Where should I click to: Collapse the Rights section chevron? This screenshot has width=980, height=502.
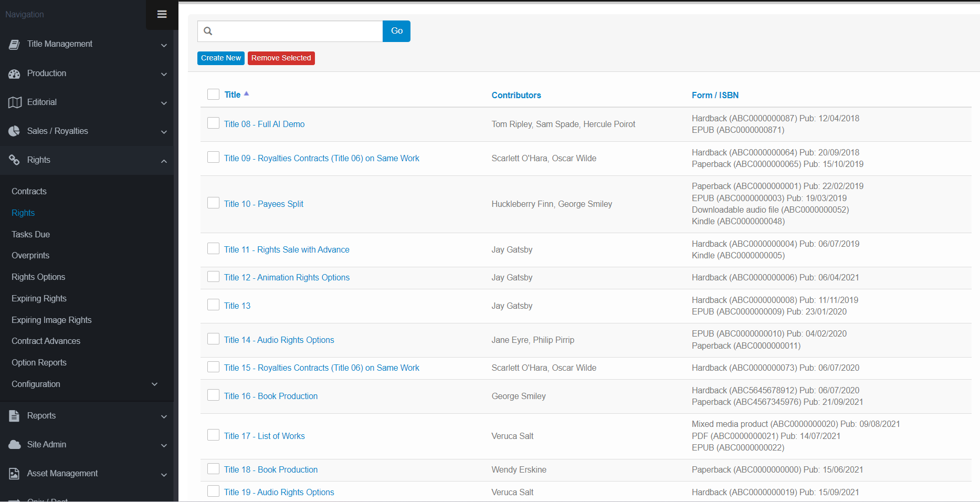tap(164, 161)
